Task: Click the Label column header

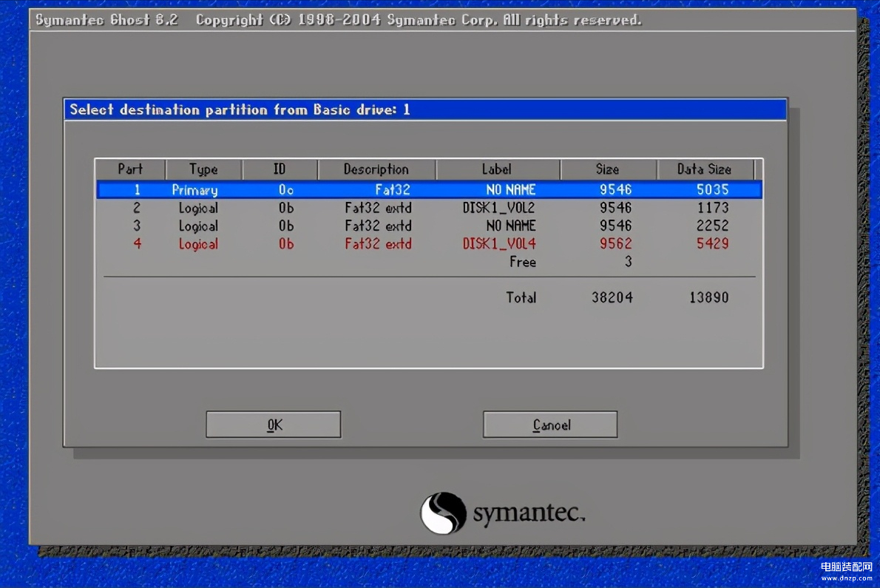Action: pyautogui.click(x=497, y=169)
